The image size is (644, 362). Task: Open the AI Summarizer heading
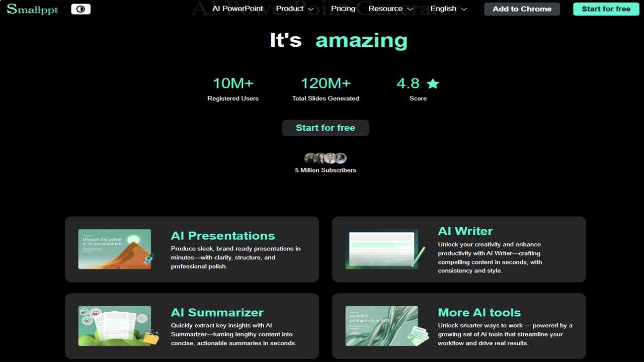(217, 313)
